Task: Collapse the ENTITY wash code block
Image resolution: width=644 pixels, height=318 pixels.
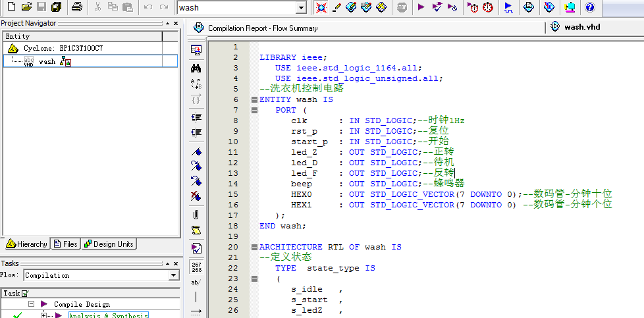Action: (x=254, y=99)
